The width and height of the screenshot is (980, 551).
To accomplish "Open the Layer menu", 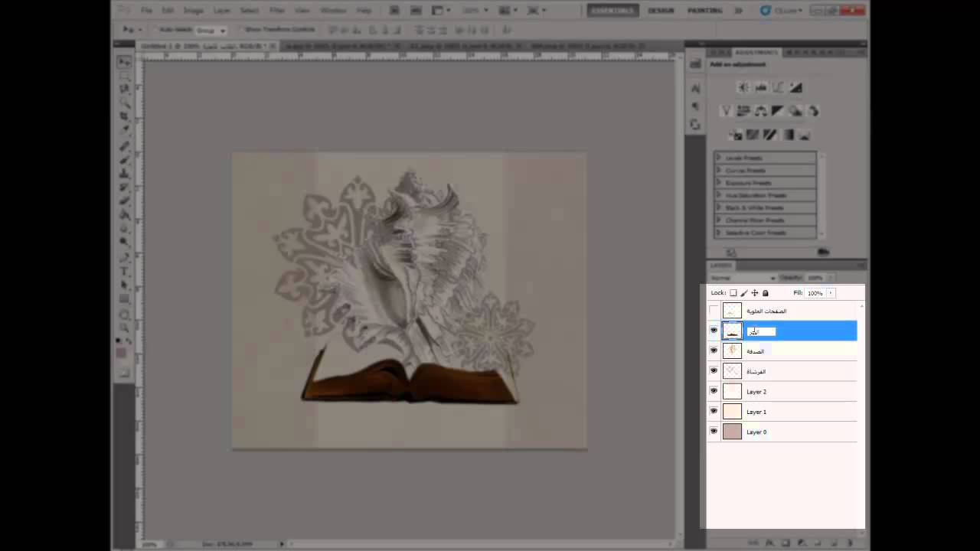I will tap(222, 11).
